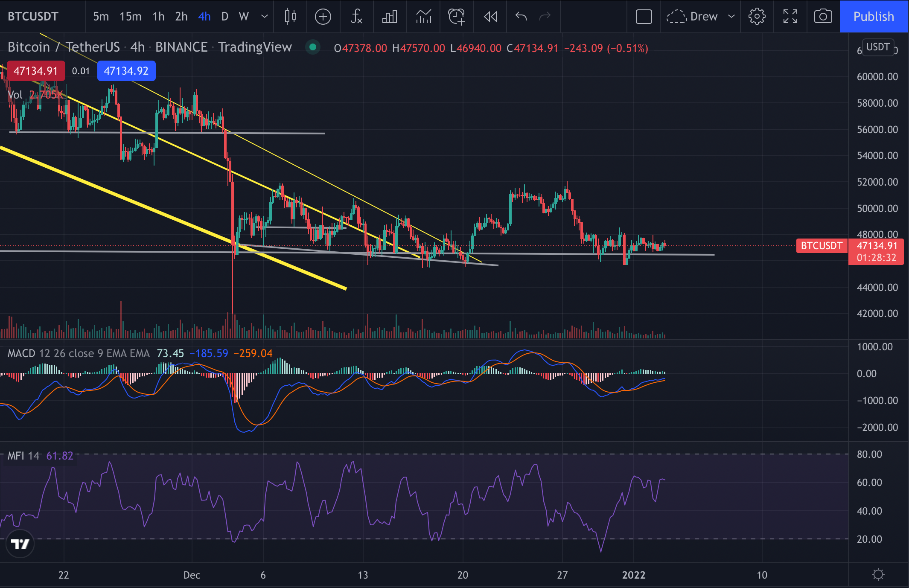Create an alert with the alarm clock icon
Screen dimensions: 909x588
[x=457, y=17]
